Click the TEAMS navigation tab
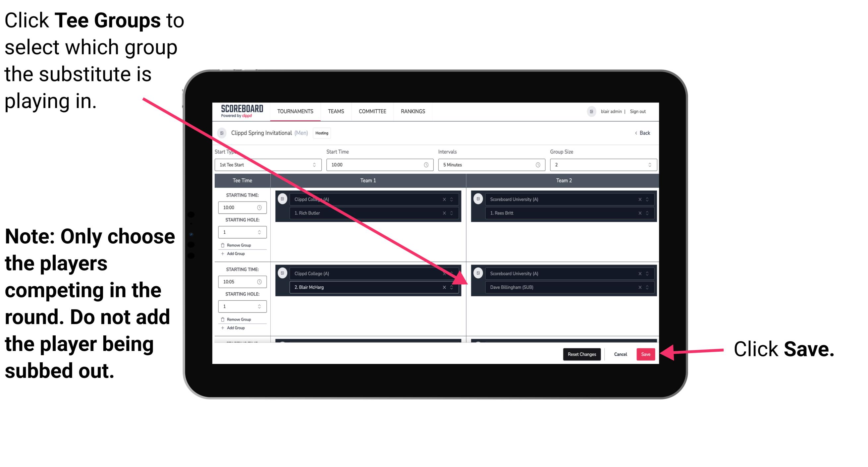Screen dimensions: 868x467 (x=336, y=112)
